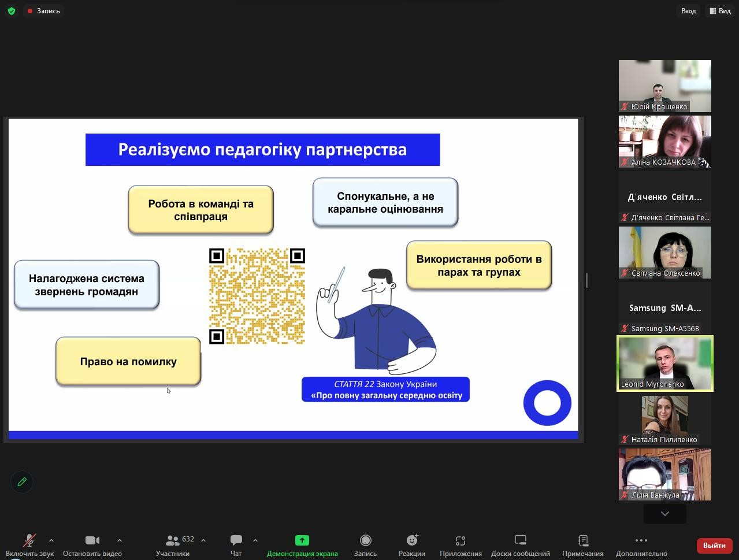Open the Чат chat panel
The height and width of the screenshot is (560, 739).
[236, 544]
